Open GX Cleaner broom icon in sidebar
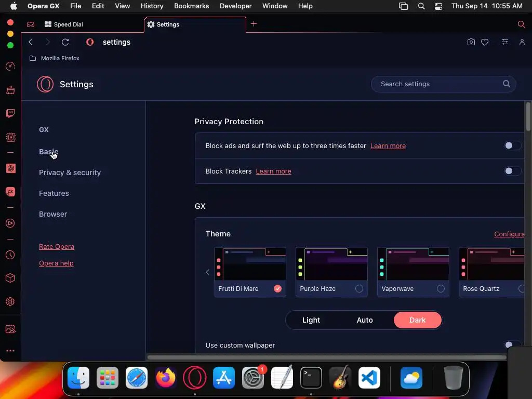 (x=10, y=90)
